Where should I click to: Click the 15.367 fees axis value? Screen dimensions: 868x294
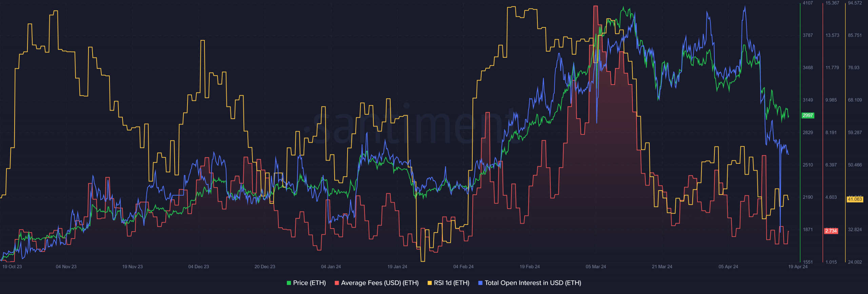click(832, 3)
